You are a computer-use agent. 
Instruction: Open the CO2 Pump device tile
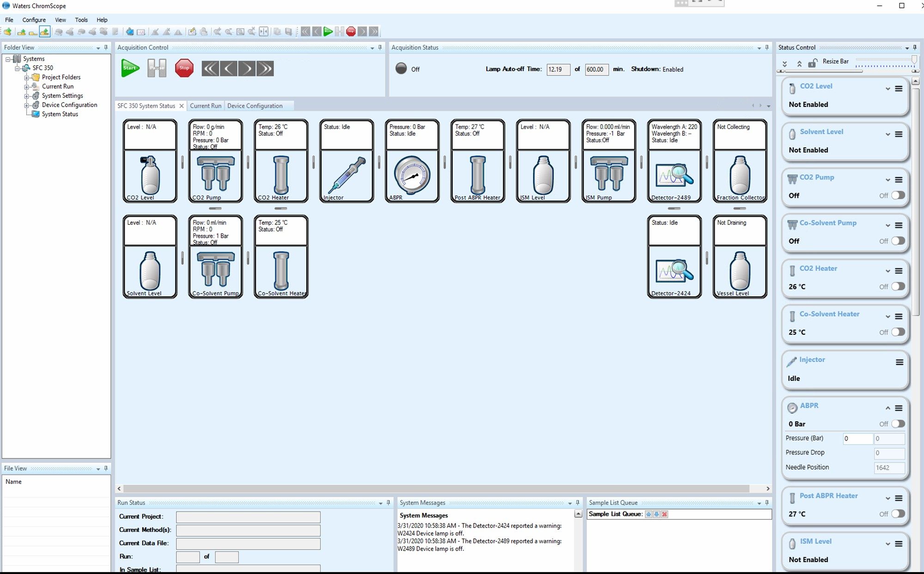coord(215,161)
